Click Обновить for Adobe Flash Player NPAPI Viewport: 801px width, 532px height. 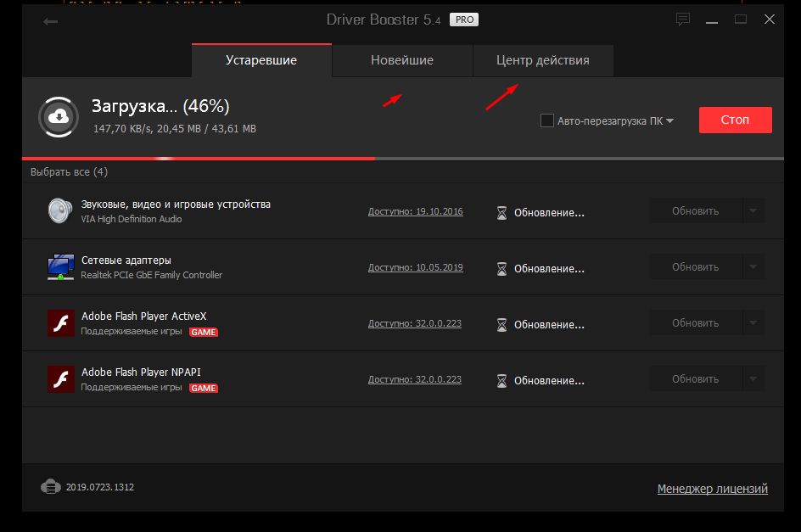click(695, 378)
